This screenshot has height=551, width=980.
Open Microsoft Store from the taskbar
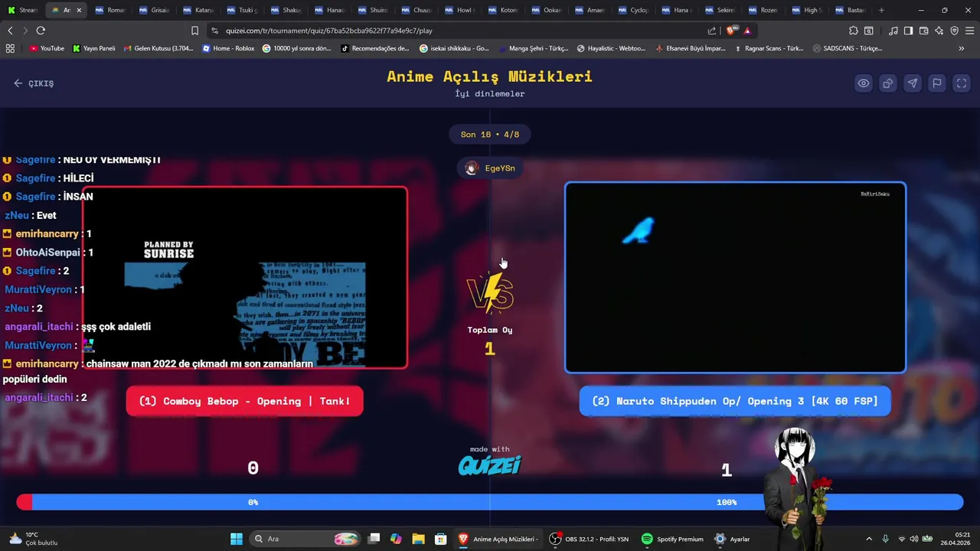440,539
